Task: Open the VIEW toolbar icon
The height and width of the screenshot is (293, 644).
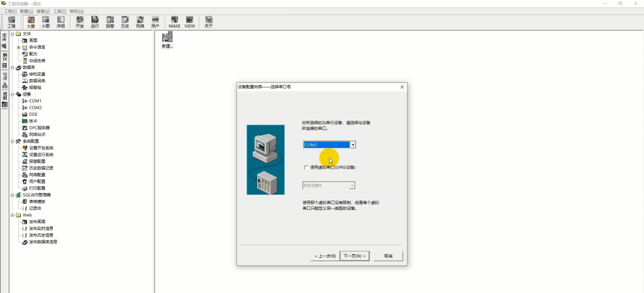Action: (x=189, y=23)
